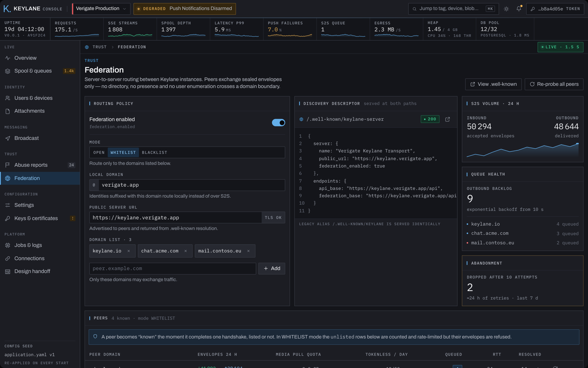Click the Federation globe icon in sidebar
This screenshot has height=368, width=588.
(x=8, y=178)
